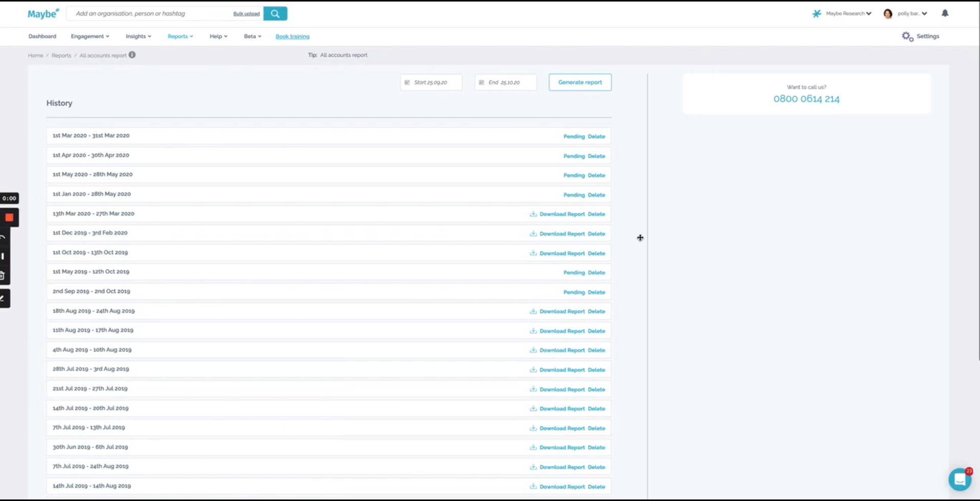This screenshot has width=980, height=501.
Task: Click download icon for 30th Jun 2019 report
Action: tap(533, 447)
